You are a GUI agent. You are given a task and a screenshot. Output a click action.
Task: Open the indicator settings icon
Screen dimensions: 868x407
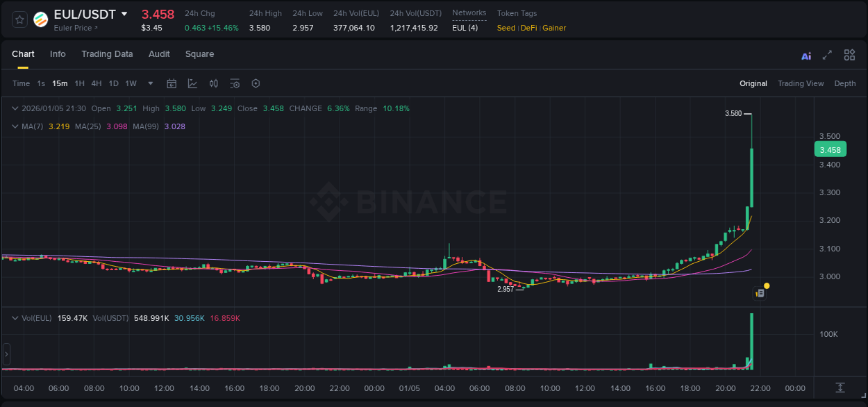click(235, 83)
